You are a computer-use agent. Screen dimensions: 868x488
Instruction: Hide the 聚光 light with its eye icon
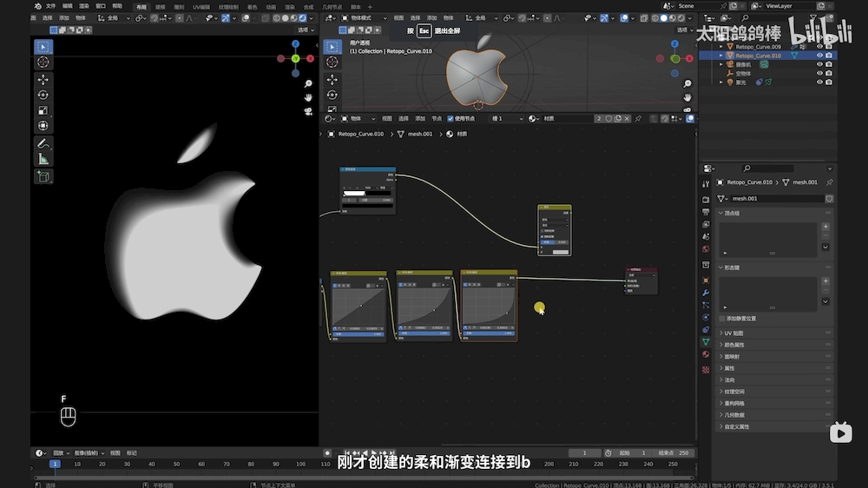[x=820, y=82]
